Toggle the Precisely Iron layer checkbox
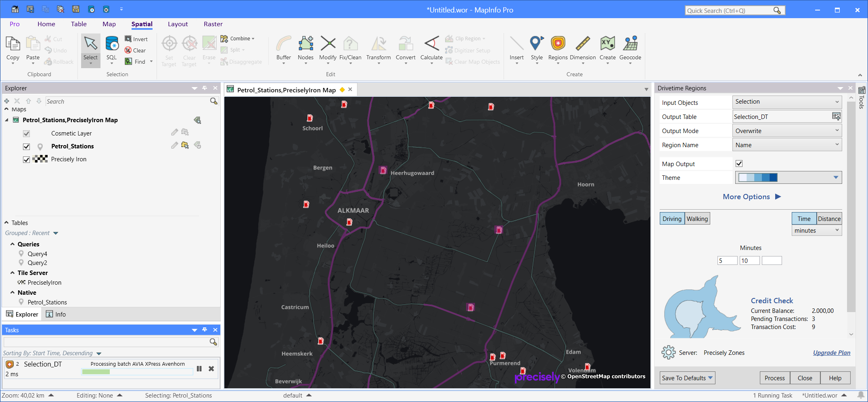868x402 pixels. [27, 159]
